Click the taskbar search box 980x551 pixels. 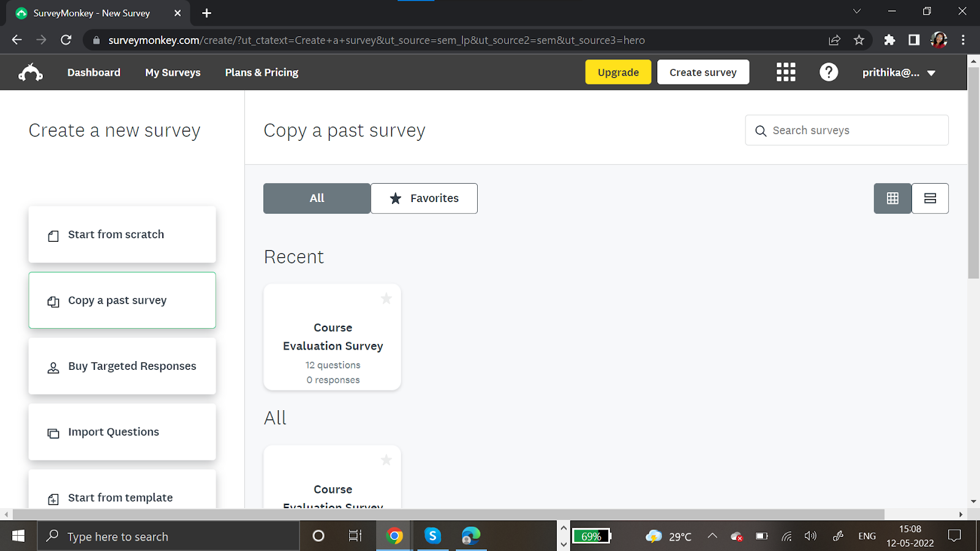(x=168, y=536)
